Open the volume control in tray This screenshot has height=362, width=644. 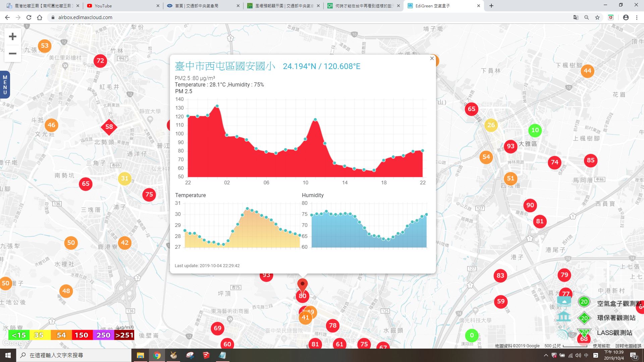[578, 355]
